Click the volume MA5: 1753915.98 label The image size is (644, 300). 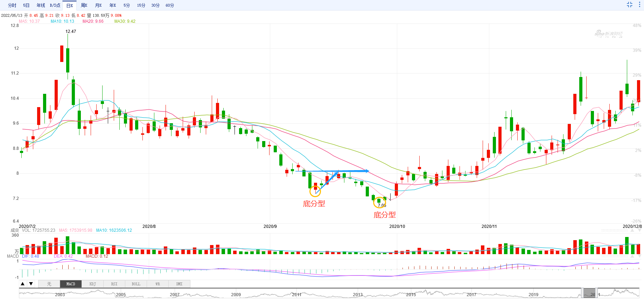coord(76,230)
